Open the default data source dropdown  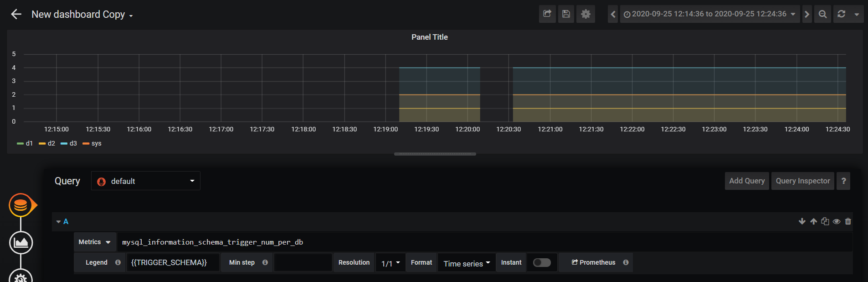[146, 181]
